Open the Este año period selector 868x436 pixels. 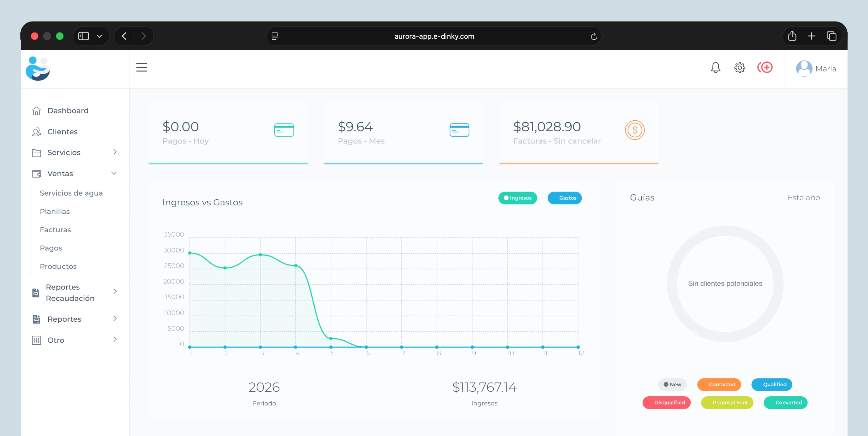[804, 198]
